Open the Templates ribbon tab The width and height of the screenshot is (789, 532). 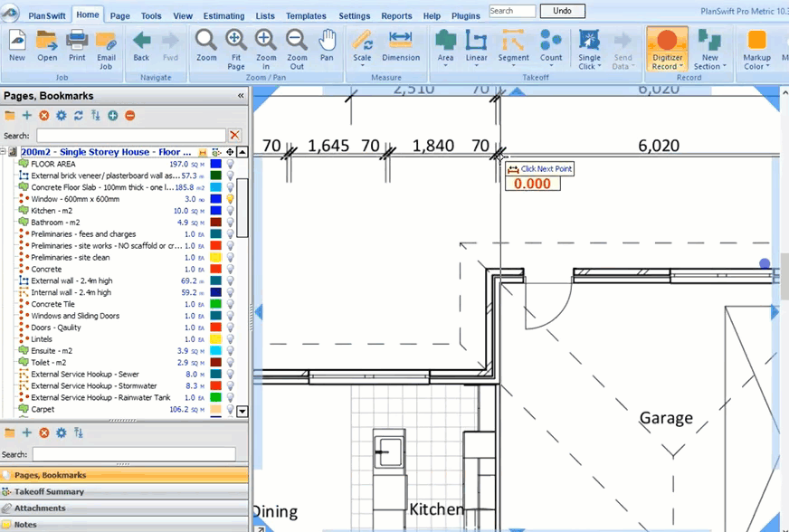pyautogui.click(x=306, y=15)
